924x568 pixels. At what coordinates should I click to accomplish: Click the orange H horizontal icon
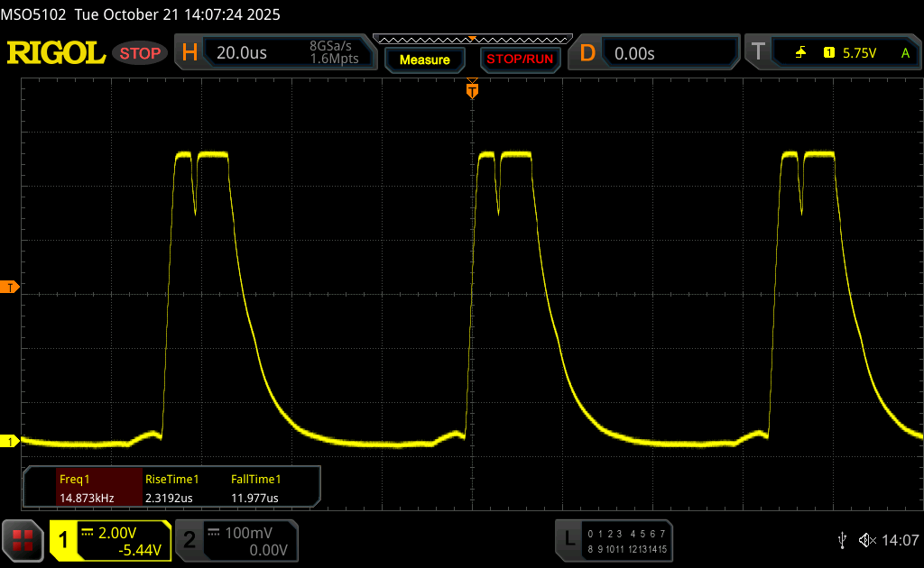pyautogui.click(x=189, y=53)
